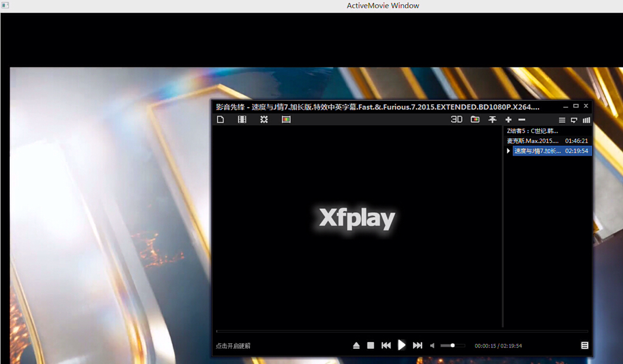Close the Xfplay player window
623x364 pixels.
[586, 106]
